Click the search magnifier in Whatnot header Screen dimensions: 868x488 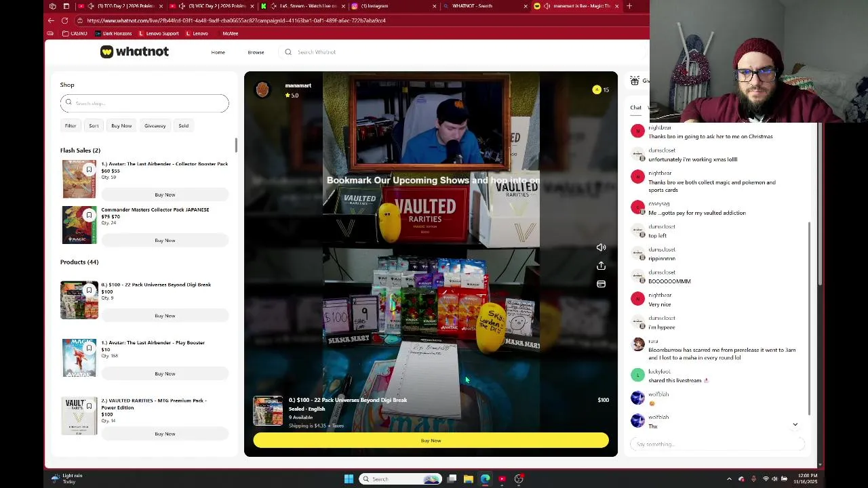pos(288,52)
